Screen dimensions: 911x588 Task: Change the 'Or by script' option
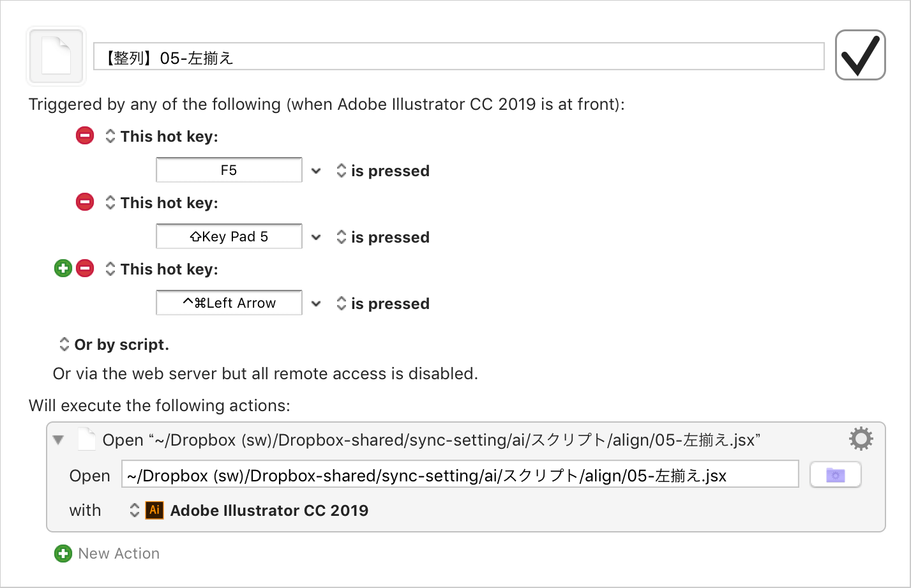pyautogui.click(x=114, y=345)
